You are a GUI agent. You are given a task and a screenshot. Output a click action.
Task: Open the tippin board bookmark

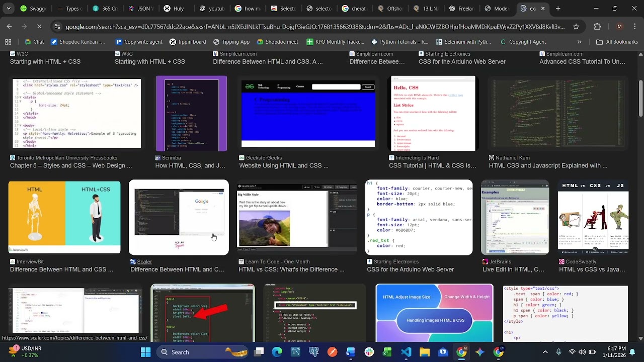(x=187, y=42)
